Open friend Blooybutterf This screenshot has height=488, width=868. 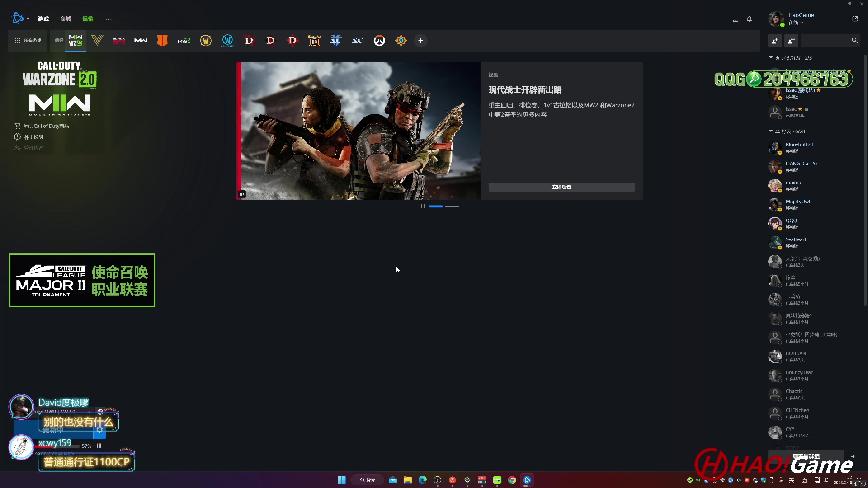pyautogui.click(x=814, y=148)
